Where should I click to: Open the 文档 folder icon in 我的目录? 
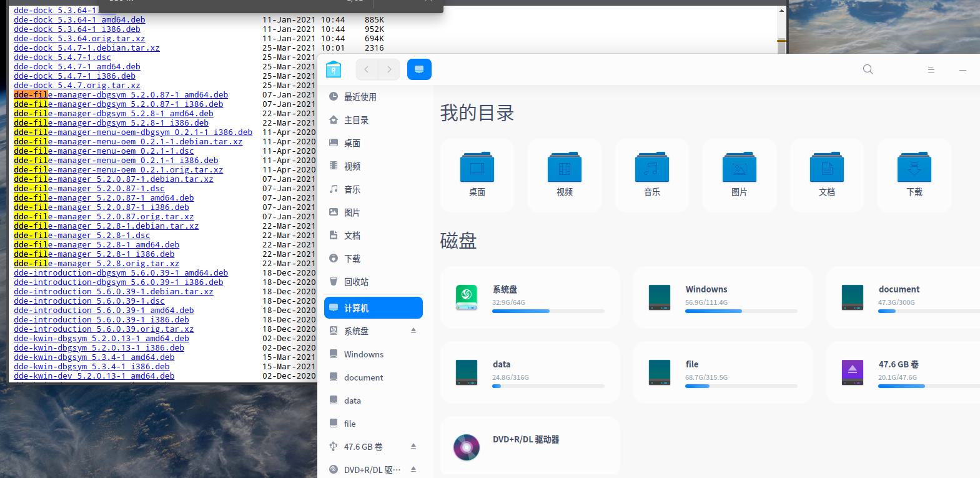(827, 167)
